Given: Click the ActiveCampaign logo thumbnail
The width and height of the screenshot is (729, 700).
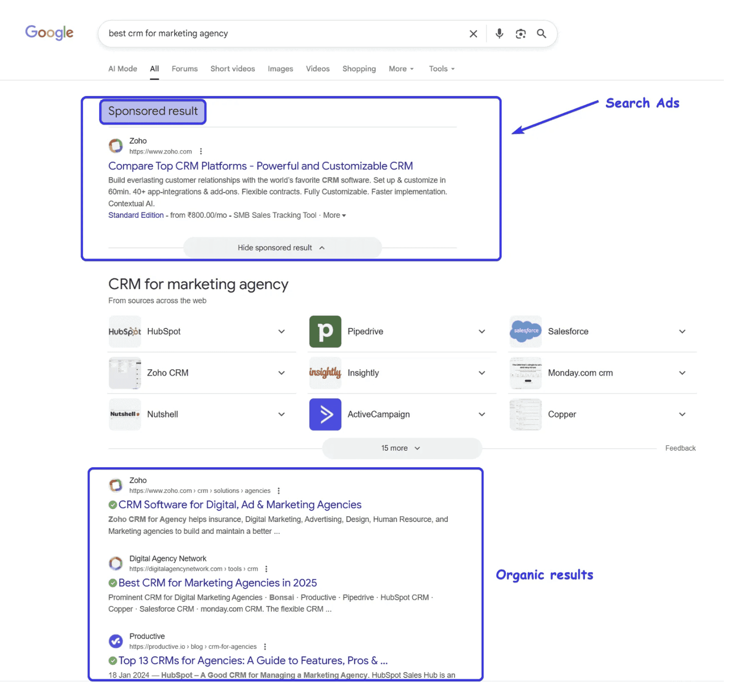Looking at the screenshot, I should [x=325, y=414].
